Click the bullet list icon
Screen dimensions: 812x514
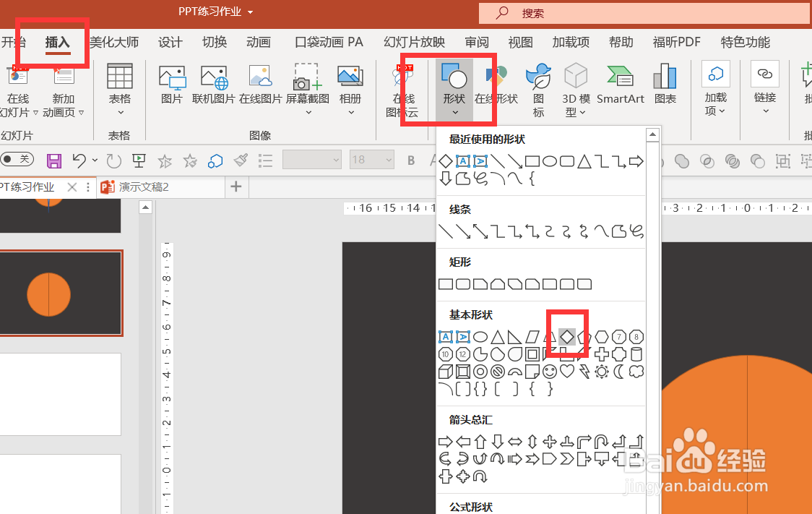[266, 160]
